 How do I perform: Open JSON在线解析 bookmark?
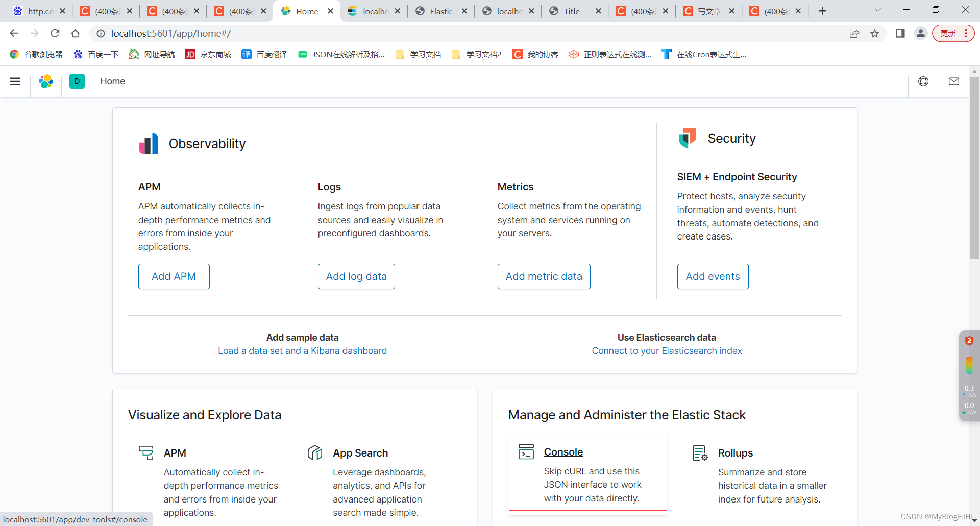[x=341, y=54]
